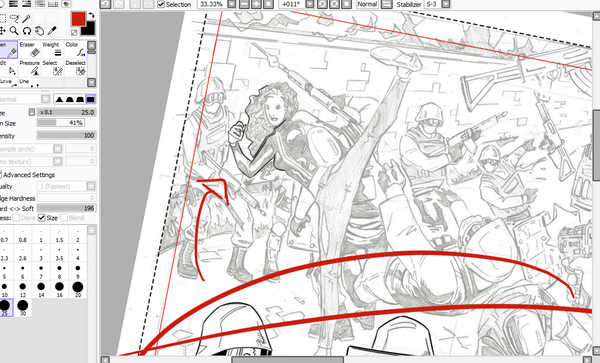Choose the Eraser linework tool
The image size is (600, 363).
point(30,50)
